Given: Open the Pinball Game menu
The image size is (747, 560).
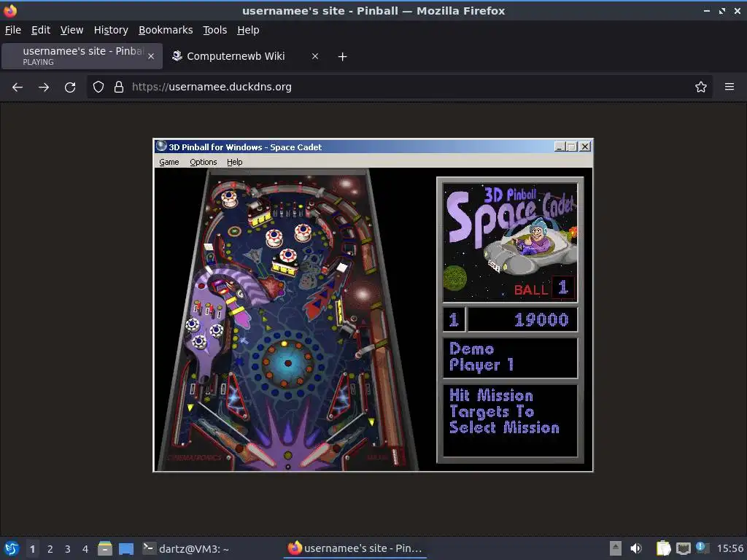Looking at the screenshot, I should pos(169,162).
